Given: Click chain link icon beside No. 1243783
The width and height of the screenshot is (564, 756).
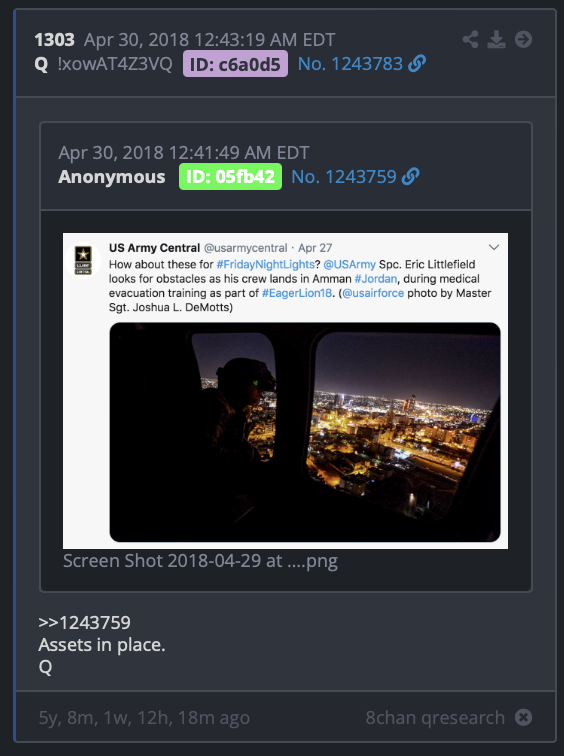Looking at the screenshot, I should [417, 64].
